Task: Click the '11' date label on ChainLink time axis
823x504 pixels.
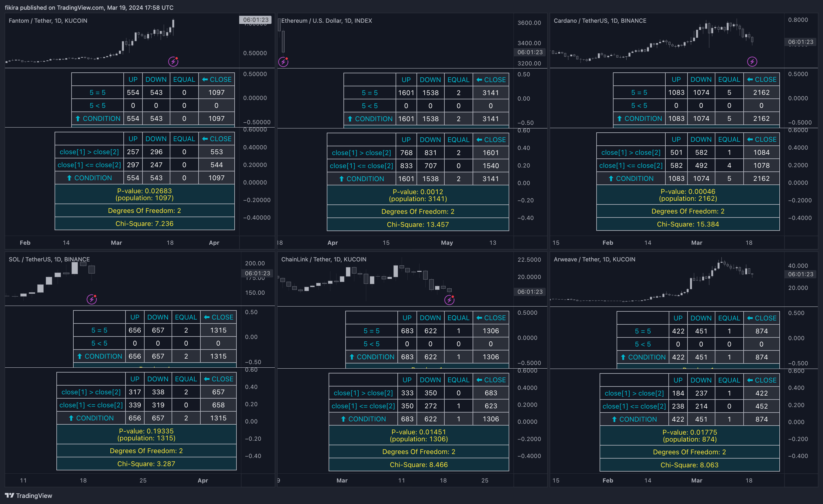Action: [401, 480]
